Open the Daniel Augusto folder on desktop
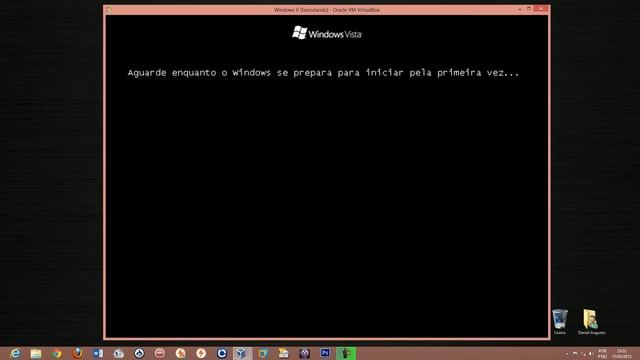 tap(591, 322)
